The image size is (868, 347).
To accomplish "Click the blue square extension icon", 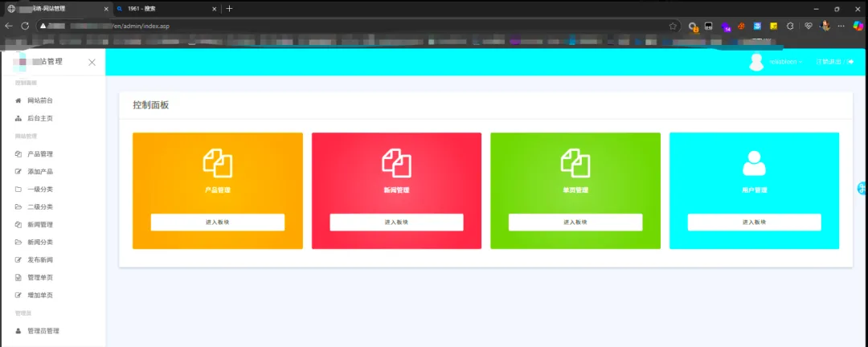I will pyautogui.click(x=757, y=26).
